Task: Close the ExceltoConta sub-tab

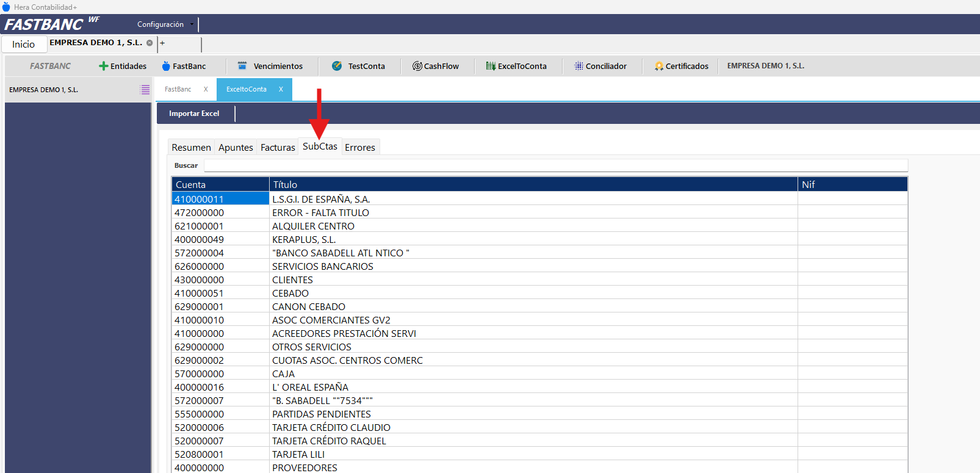Action: (x=281, y=89)
